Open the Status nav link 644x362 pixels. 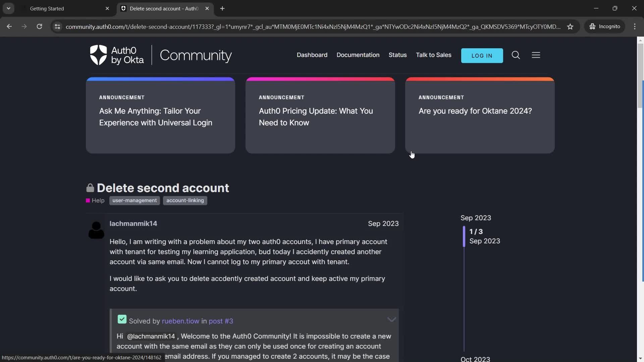[x=397, y=55]
